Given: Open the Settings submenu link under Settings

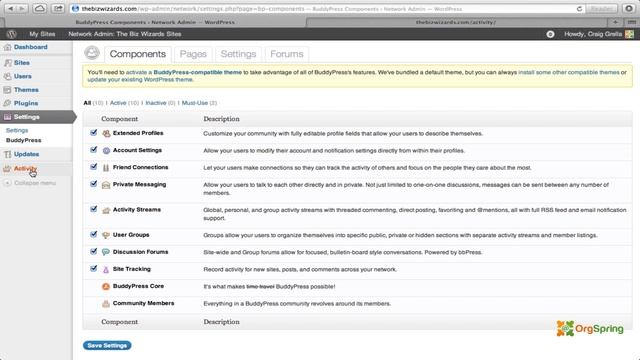Looking at the screenshot, I should click(x=17, y=131).
